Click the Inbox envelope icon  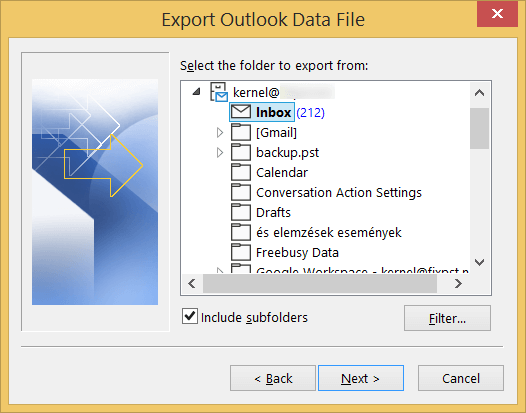241,112
